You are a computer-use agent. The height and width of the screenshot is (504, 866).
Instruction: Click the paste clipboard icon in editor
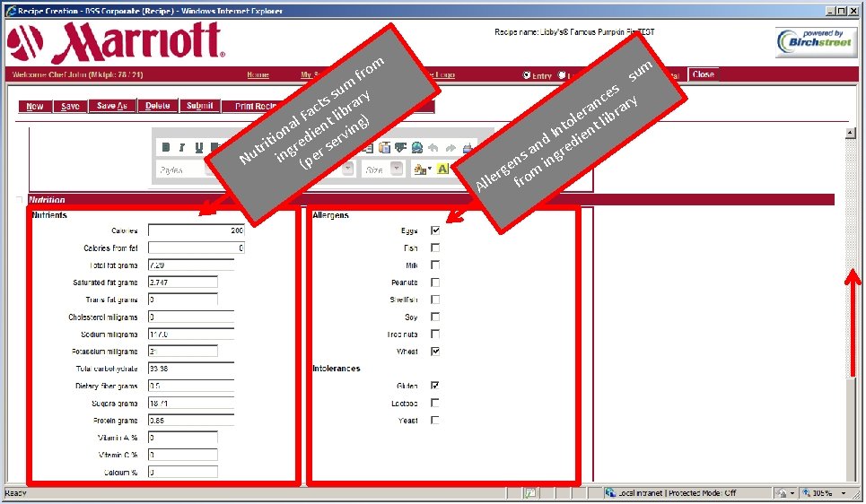point(384,147)
